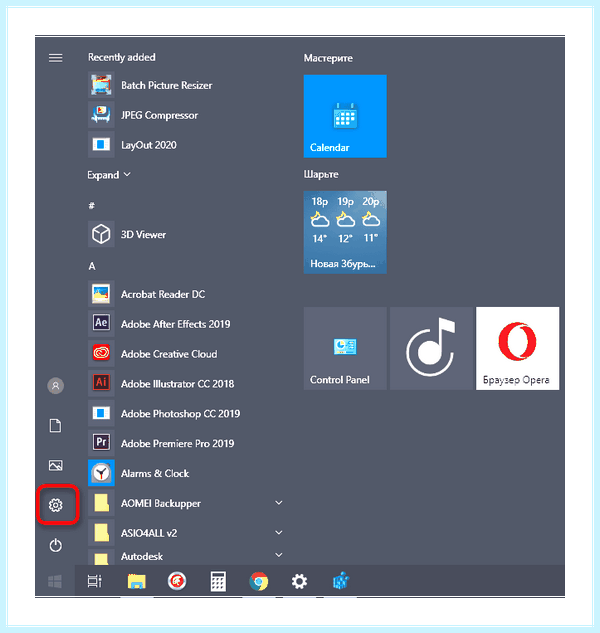The height and width of the screenshot is (633, 600).
Task: Click the red round app icon on taskbar
Action: (x=177, y=581)
